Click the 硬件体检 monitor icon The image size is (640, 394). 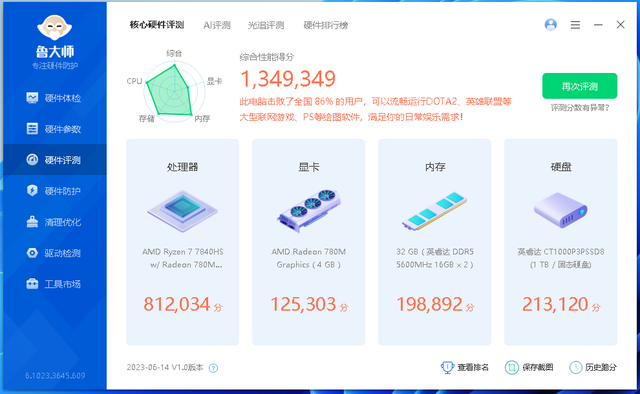(32, 98)
